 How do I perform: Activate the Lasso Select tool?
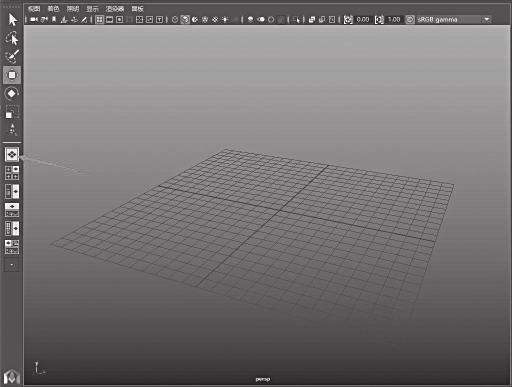click(x=12, y=38)
